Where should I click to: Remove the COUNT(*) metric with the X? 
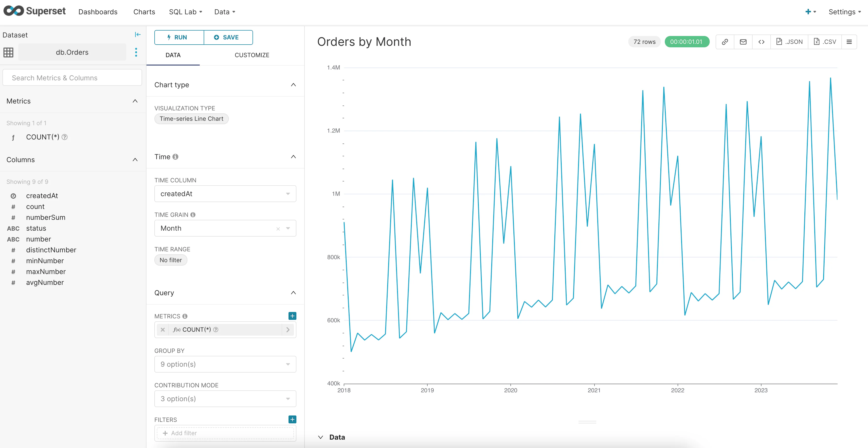163,330
